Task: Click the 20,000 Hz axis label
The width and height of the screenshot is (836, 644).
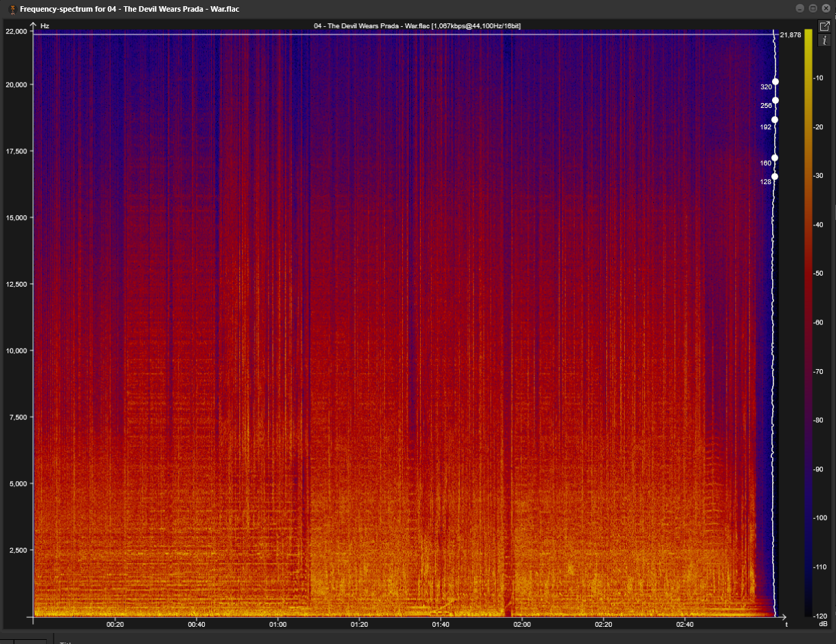Action: click(15, 85)
